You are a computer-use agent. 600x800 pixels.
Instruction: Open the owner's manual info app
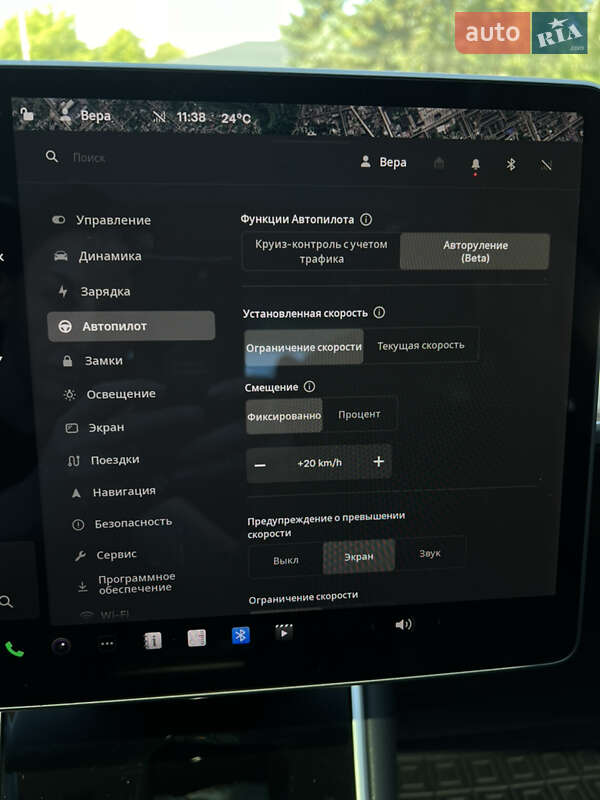click(x=153, y=640)
